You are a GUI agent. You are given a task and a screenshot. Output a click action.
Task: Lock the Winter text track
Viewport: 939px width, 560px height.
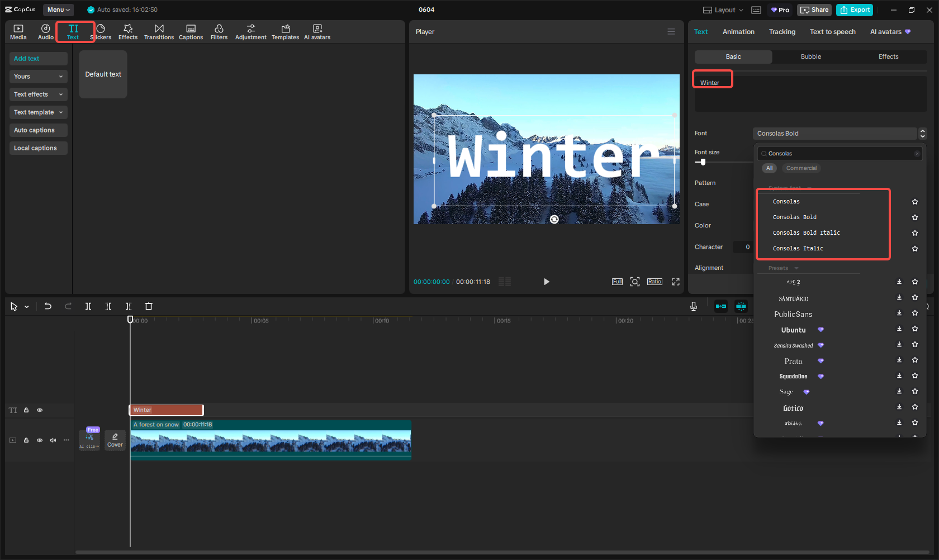point(26,410)
